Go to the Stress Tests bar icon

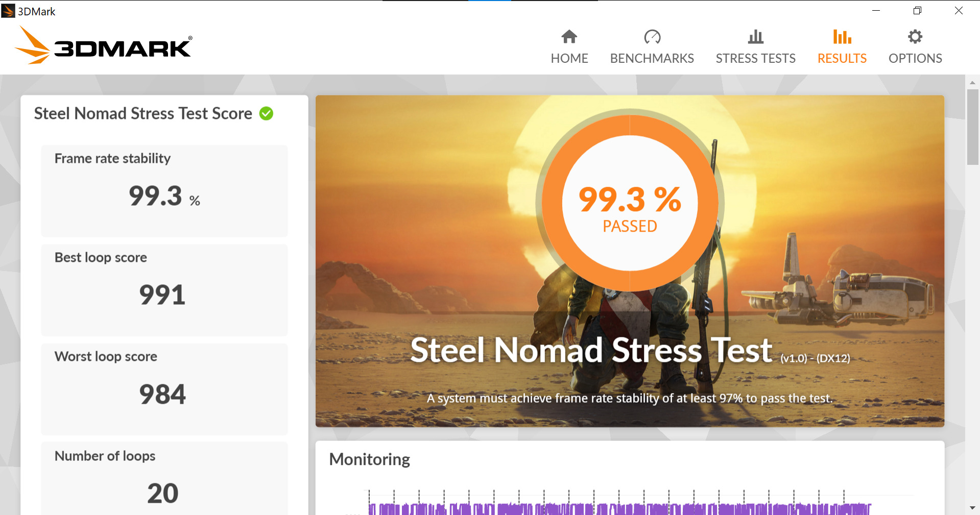[755, 37]
